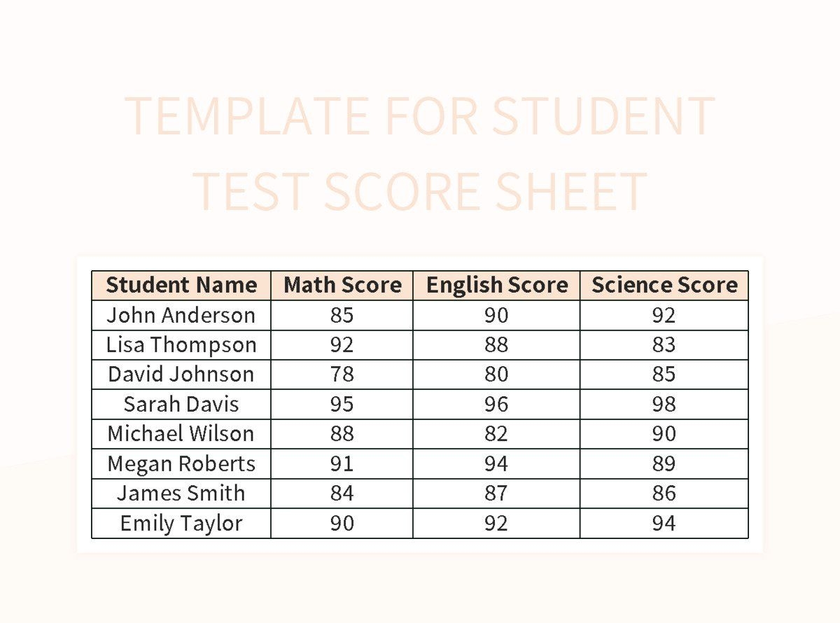Screen dimensions: 840x623
Task: Click Michael Wilson's English score 82
Action: 496,434
